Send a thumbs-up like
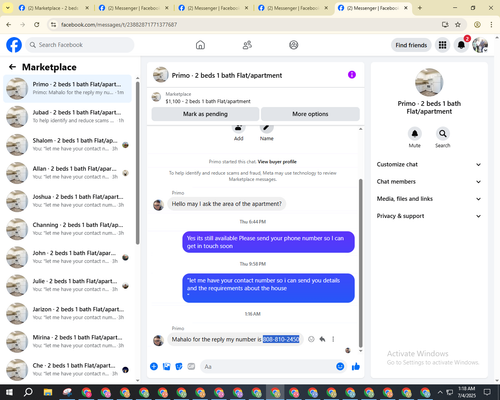This screenshot has width=500, height=400. pos(356,367)
